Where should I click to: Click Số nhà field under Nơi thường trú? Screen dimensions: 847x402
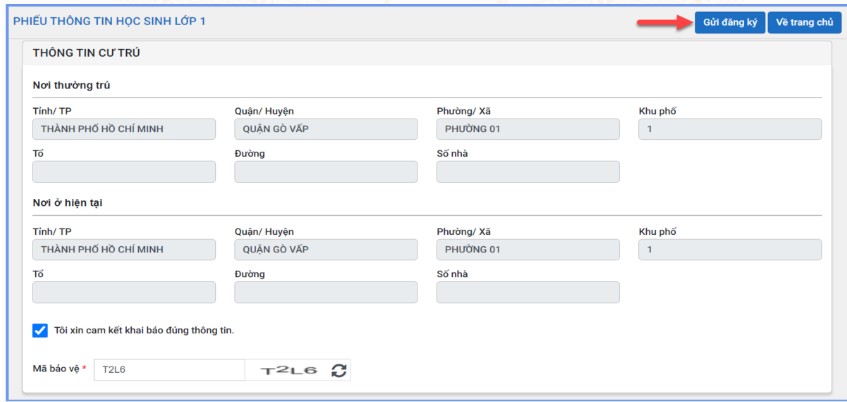pyautogui.click(x=528, y=172)
